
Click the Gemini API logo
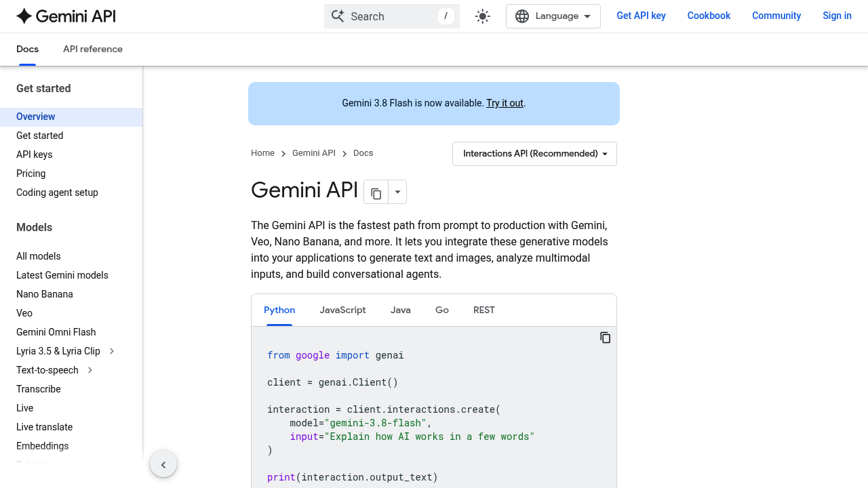[x=66, y=16]
